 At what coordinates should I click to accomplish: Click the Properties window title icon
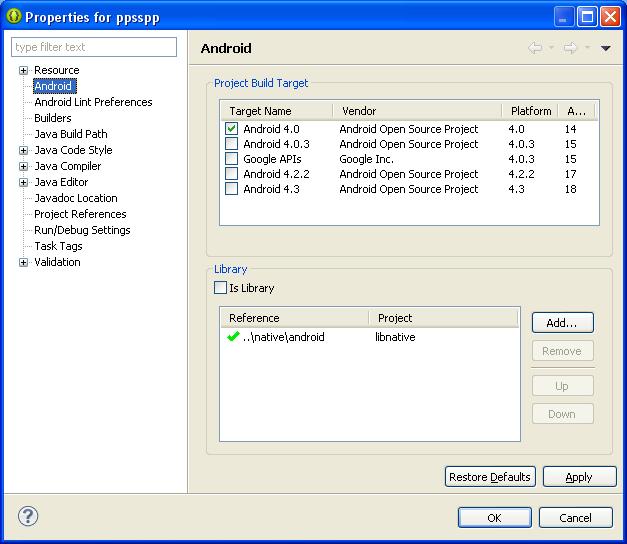pos(13,16)
